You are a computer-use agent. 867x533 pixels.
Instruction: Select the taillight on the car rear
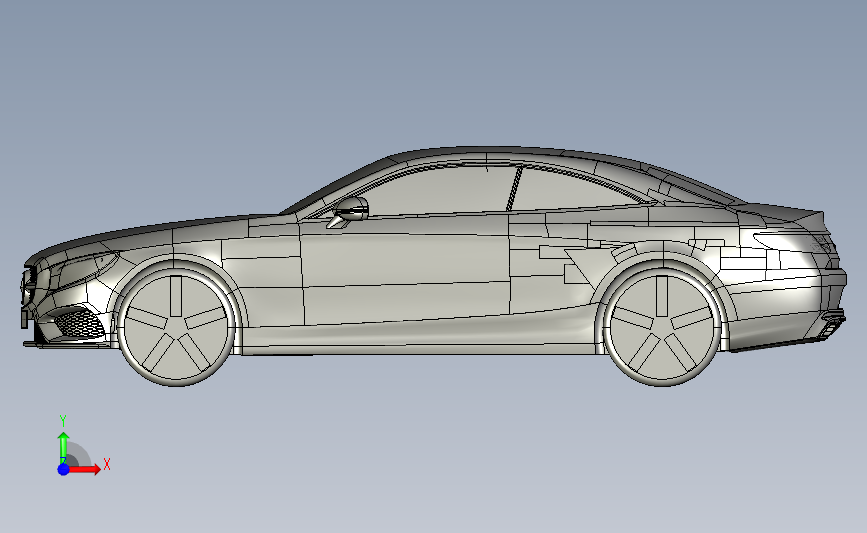796,243
